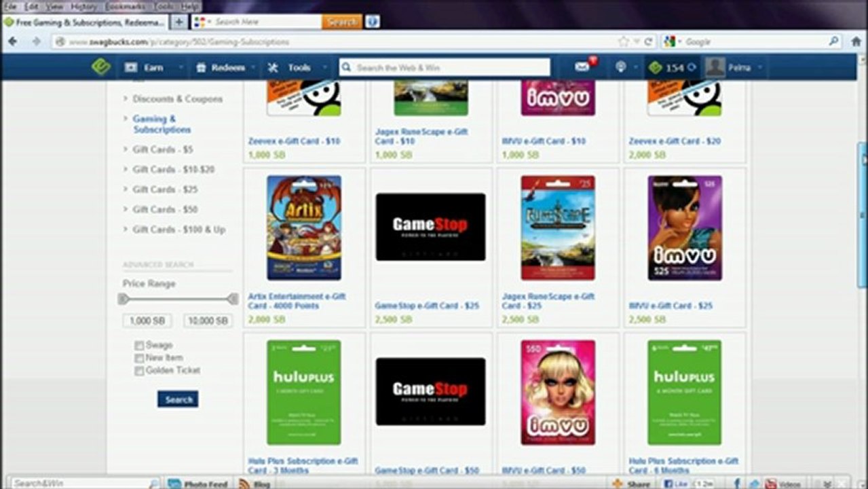Open toolbar search provider dropdown

pyautogui.click(x=210, y=22)
